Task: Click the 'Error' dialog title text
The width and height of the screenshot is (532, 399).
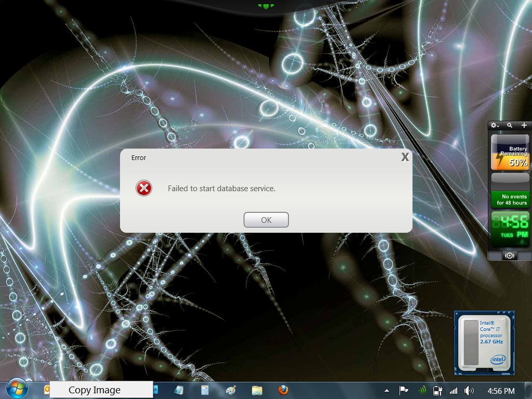Action: (x=139, y=158)
